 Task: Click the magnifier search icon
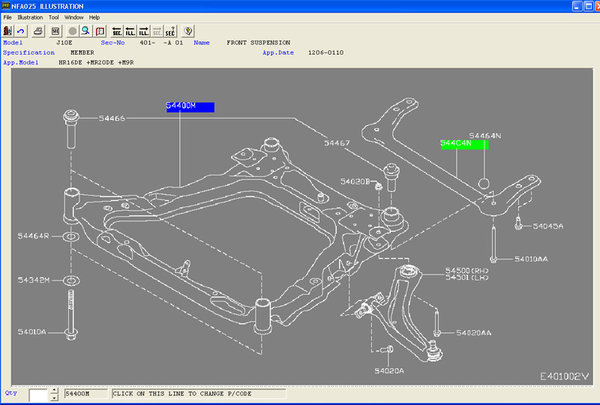point(87,31)
